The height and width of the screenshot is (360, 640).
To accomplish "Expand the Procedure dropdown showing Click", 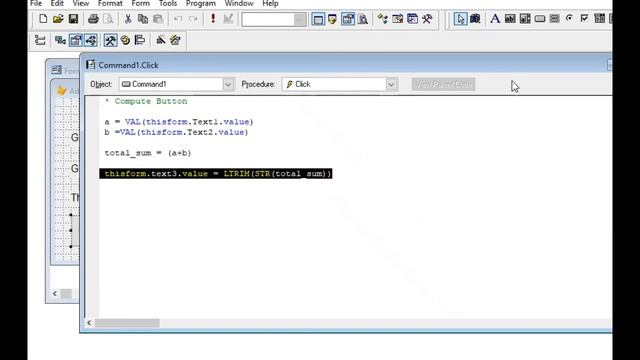I will tap(391, 84).
